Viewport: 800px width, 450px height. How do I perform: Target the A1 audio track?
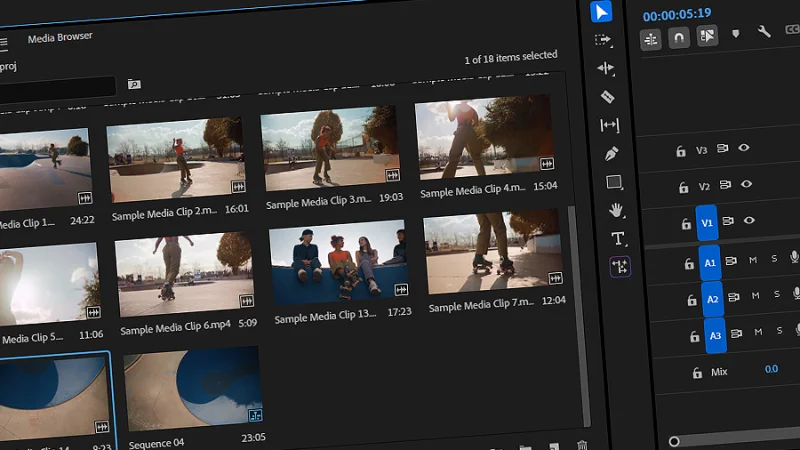coord(710,263)
